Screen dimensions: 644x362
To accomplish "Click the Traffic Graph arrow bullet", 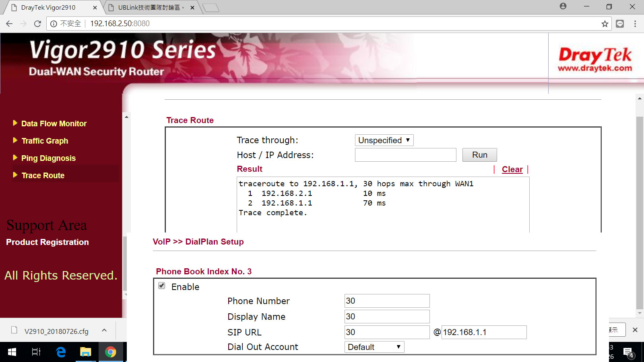I will tap(15, 140).
